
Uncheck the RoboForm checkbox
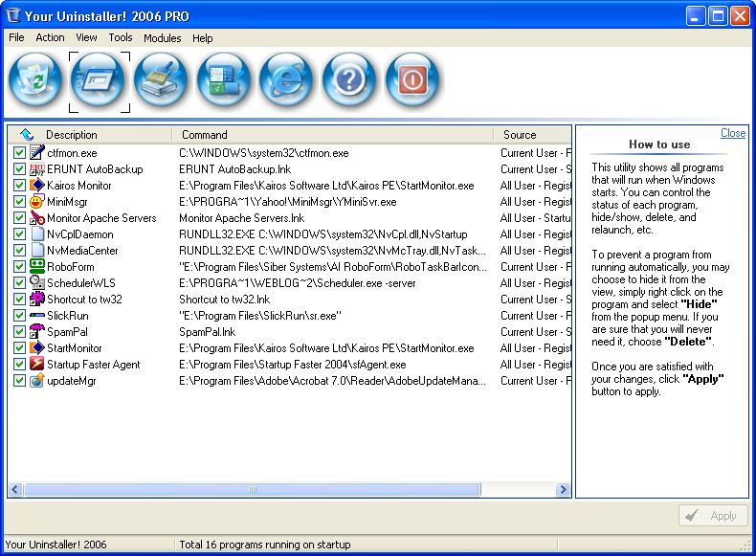click(x=19, y=267)
